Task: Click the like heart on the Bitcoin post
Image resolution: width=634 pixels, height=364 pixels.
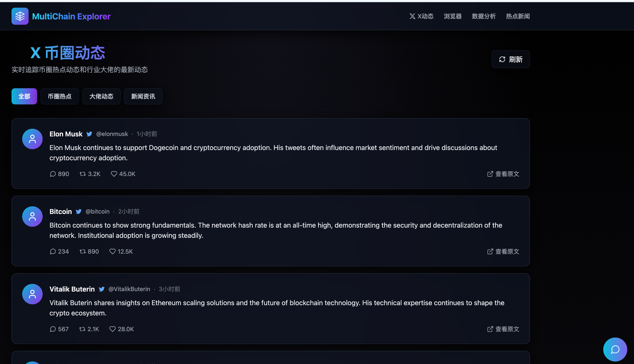Action: (113, 251)
